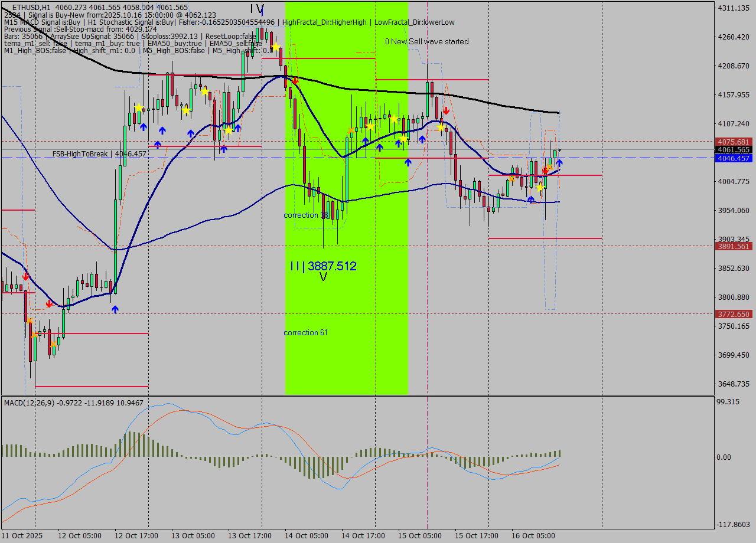Click the V marker below 3887.512 label
The height and width of the screenshot is (543, 756).
323,277
